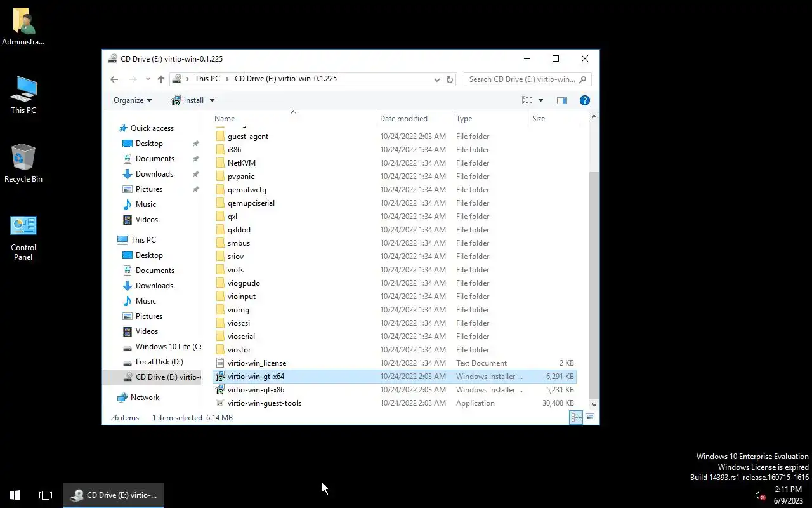Switch to details view in status bar
Screen dimensions: 812x508
[x=576, y=417]
